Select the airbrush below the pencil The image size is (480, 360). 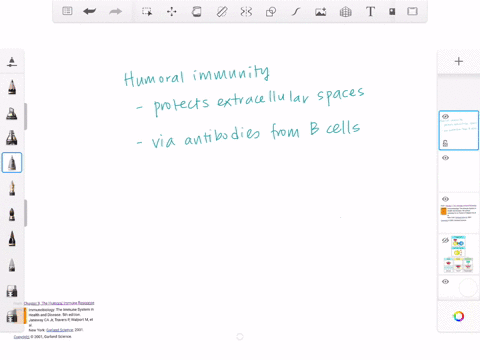point(12,113)
